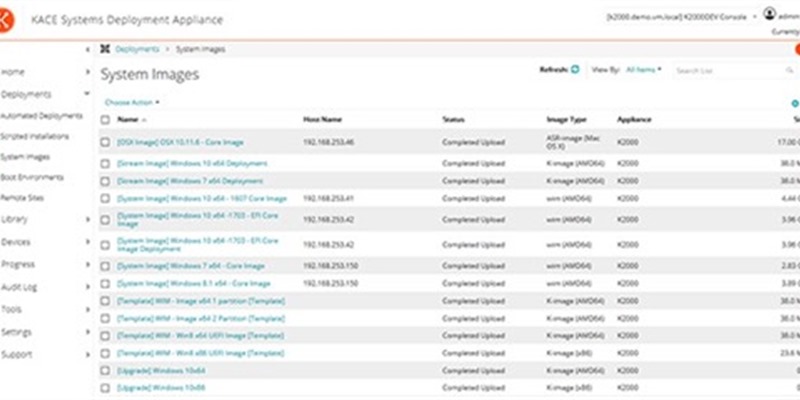Sort by the Status column header
The image size is (800, 400).
(x=454, y=120)
